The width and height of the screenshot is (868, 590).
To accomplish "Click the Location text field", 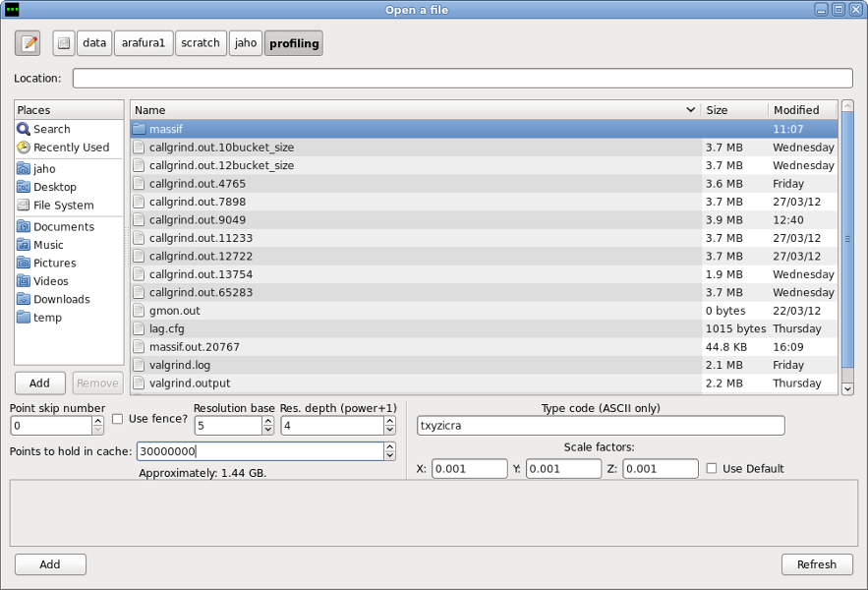I will coord(463,78).
